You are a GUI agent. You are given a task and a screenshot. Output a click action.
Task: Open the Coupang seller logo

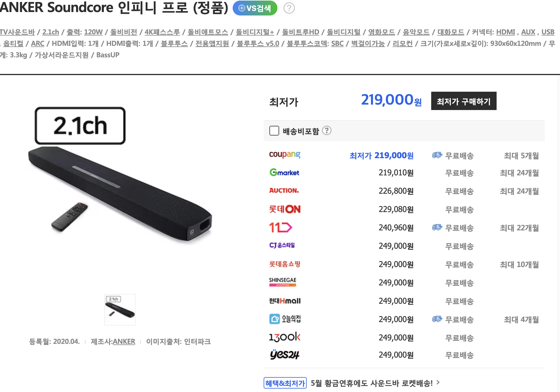[x=285, y=155]
